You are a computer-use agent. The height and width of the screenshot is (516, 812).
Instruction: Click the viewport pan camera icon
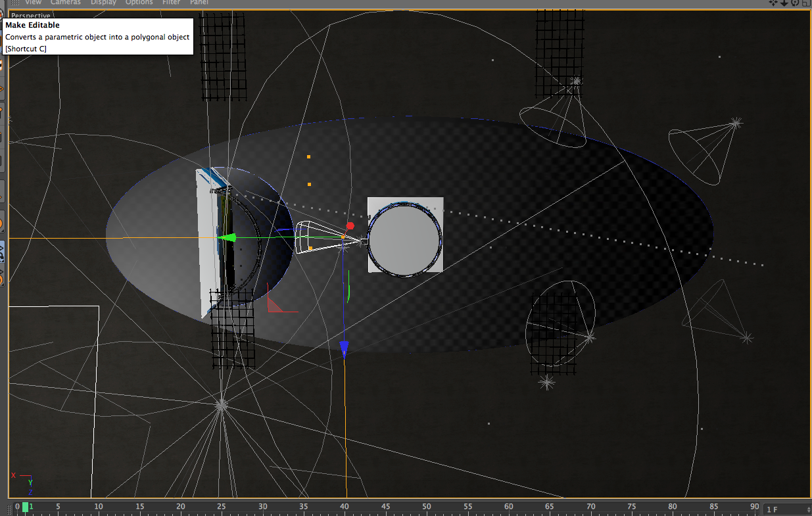774,3
